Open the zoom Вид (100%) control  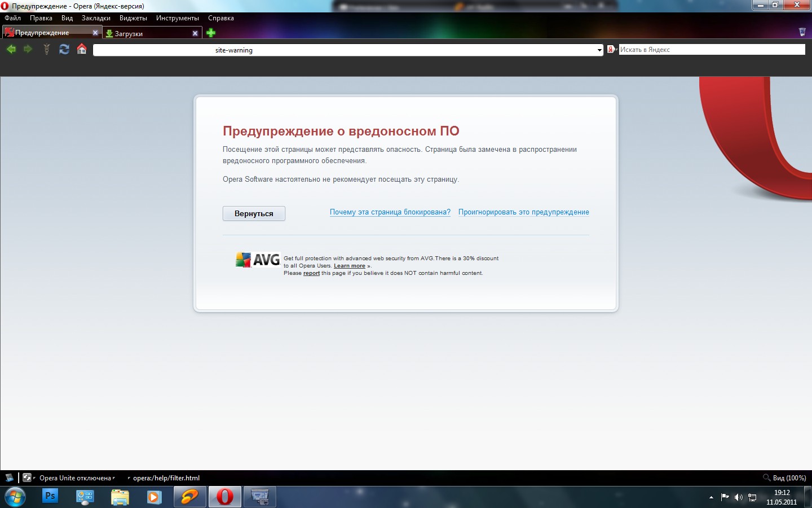click(x=785, y=478)
